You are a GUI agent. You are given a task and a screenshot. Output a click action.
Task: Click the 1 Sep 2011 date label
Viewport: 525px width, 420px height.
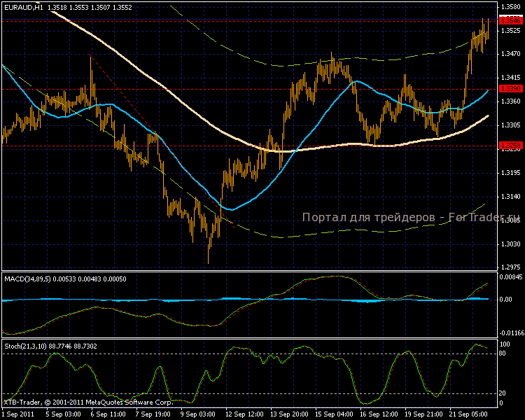pos(17,414)
